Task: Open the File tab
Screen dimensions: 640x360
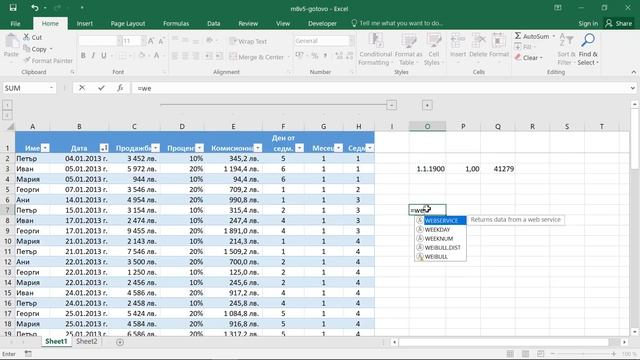Action: click(16, 23)
